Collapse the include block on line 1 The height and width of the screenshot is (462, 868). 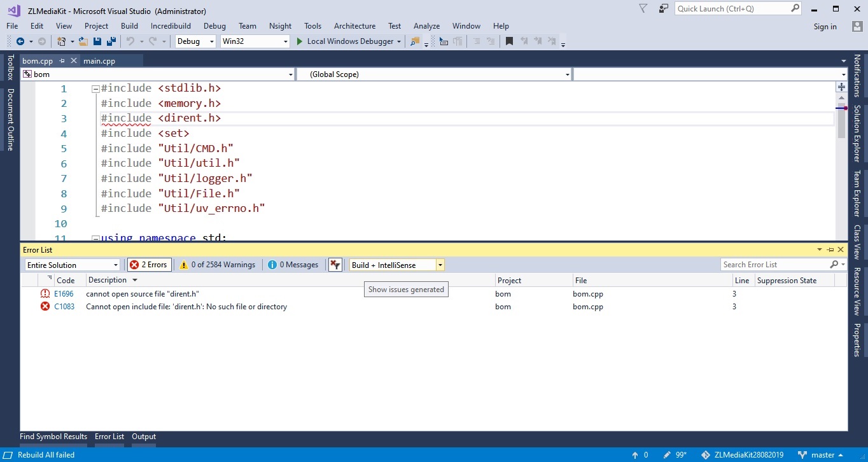[x=95, y=88]
